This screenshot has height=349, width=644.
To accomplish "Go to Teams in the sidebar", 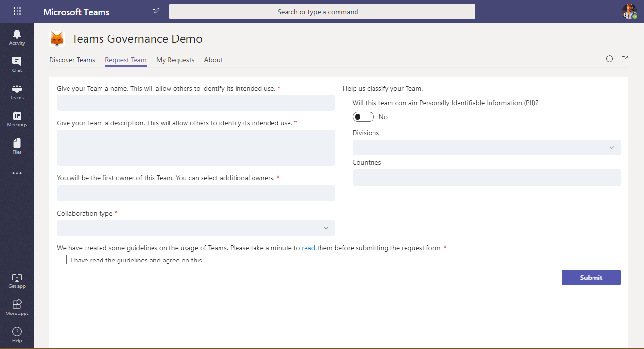I will pos(17,92).
